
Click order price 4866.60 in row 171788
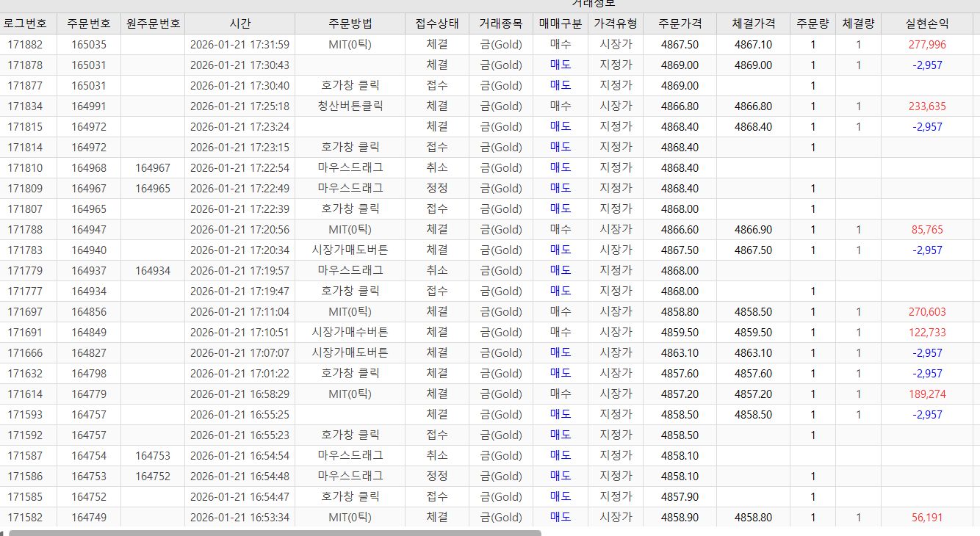click(680, 230)
